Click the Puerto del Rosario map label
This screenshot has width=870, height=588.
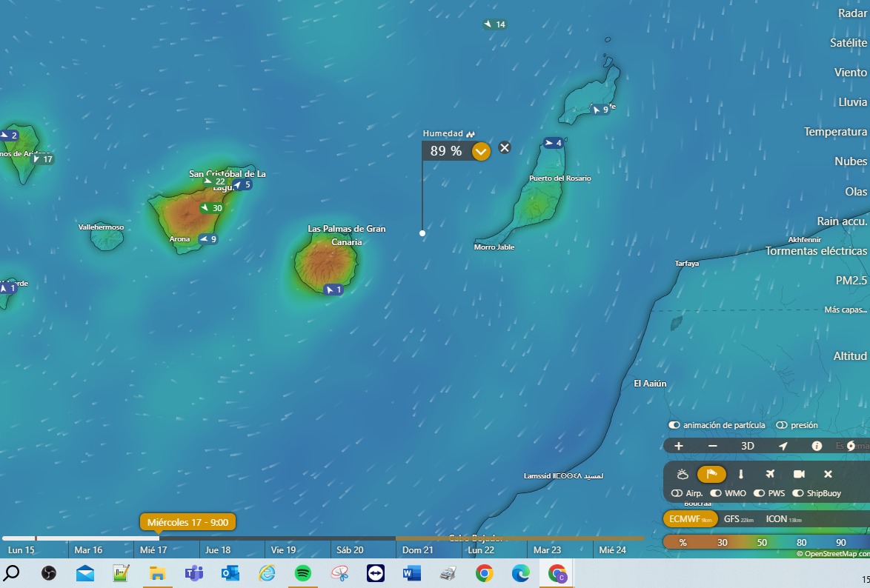[x=559, y=178]
